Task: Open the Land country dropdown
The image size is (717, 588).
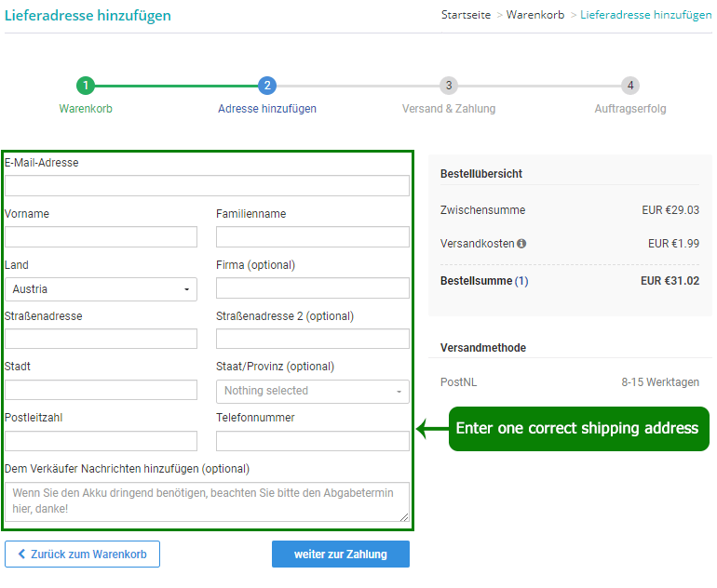Action: point(101,289)
